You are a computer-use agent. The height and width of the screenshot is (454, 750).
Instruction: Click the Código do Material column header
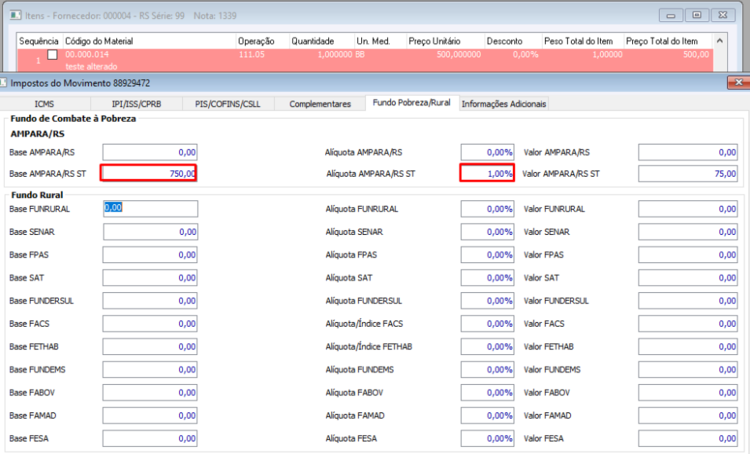coord(149,41)
